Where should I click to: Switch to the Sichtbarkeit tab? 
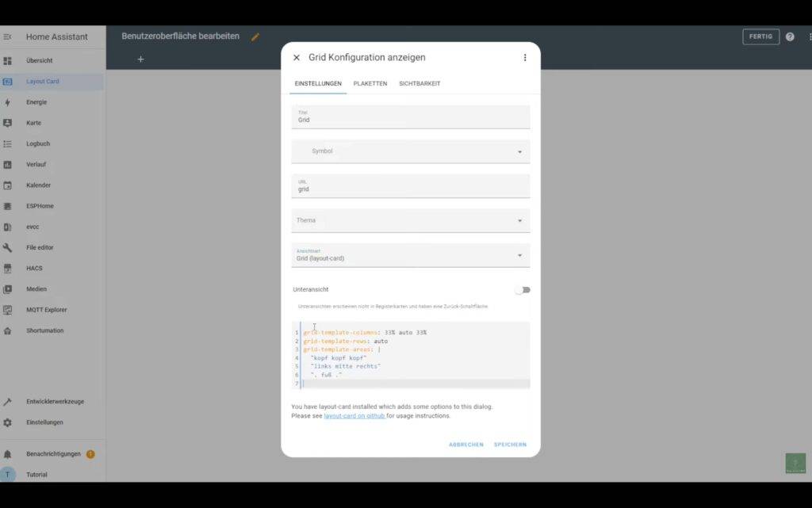(419, 84)
